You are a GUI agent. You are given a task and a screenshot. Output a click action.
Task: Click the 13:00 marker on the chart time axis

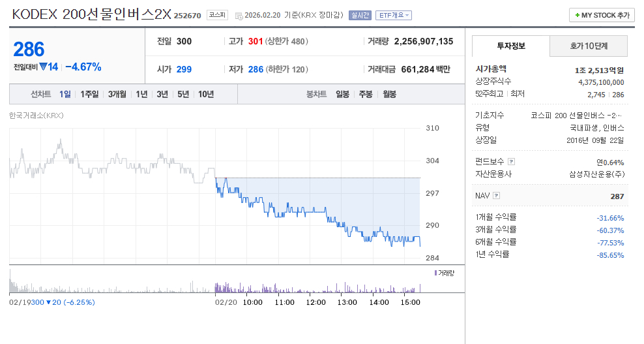click(347, 302)
